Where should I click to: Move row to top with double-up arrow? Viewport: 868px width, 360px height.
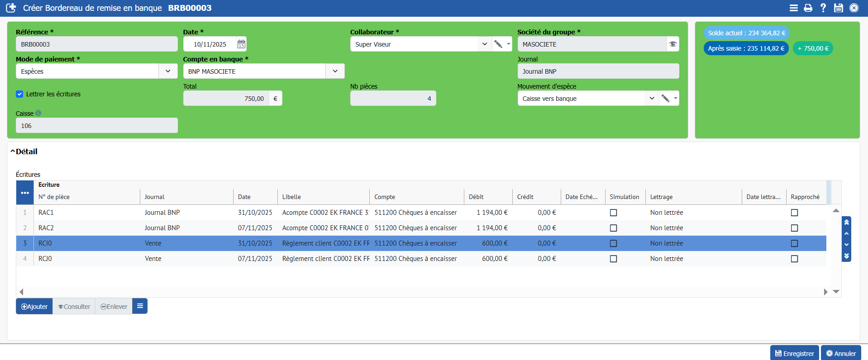click(x=846, y=222)
